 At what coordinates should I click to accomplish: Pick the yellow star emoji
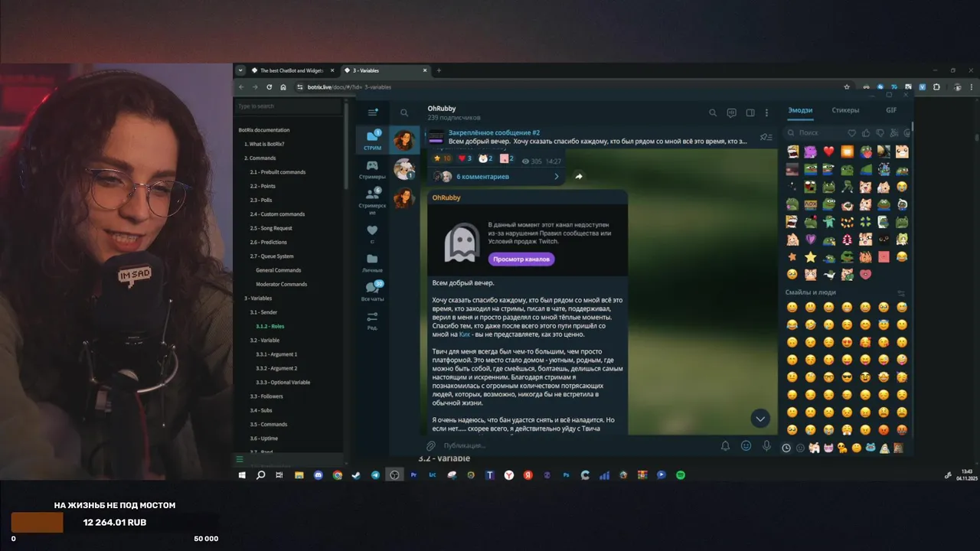point(810,257)
